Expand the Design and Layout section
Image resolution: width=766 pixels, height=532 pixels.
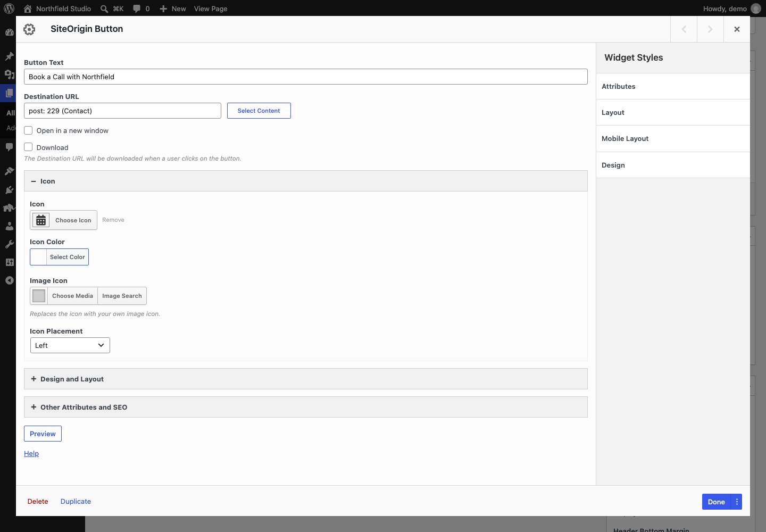306,379
